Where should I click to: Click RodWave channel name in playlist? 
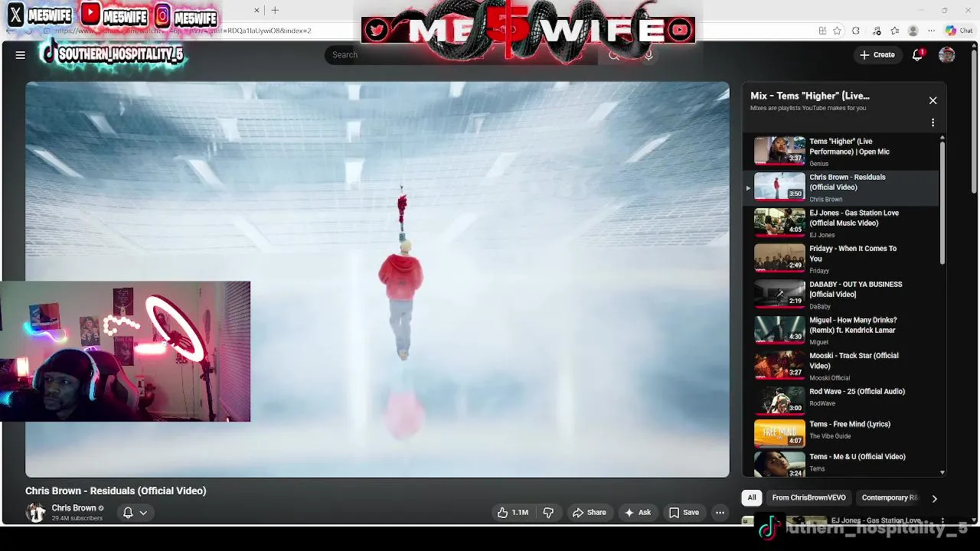tap(822, 403)
